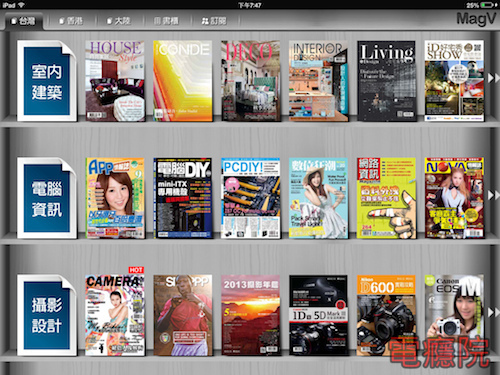Open the 攝影設計 category folder
The width and height of the screenshot is (500, 375).
point(47,315)
